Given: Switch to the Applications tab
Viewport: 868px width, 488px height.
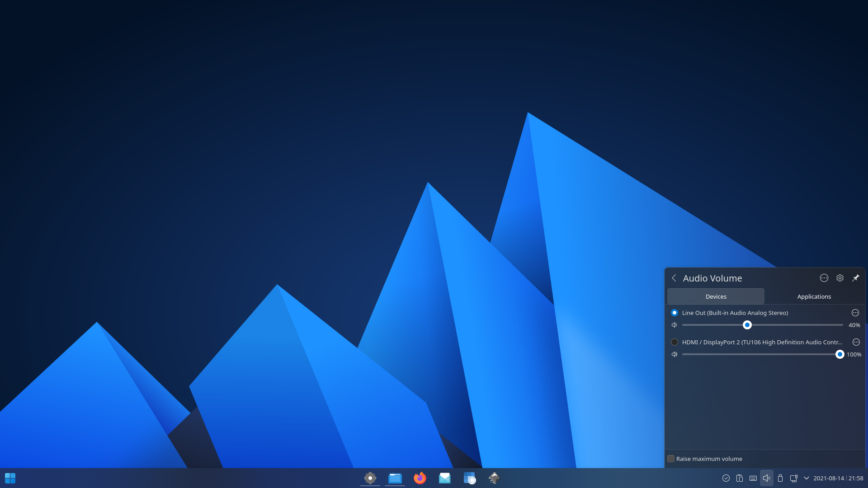Looking at the screenshot, I should 814,296.
